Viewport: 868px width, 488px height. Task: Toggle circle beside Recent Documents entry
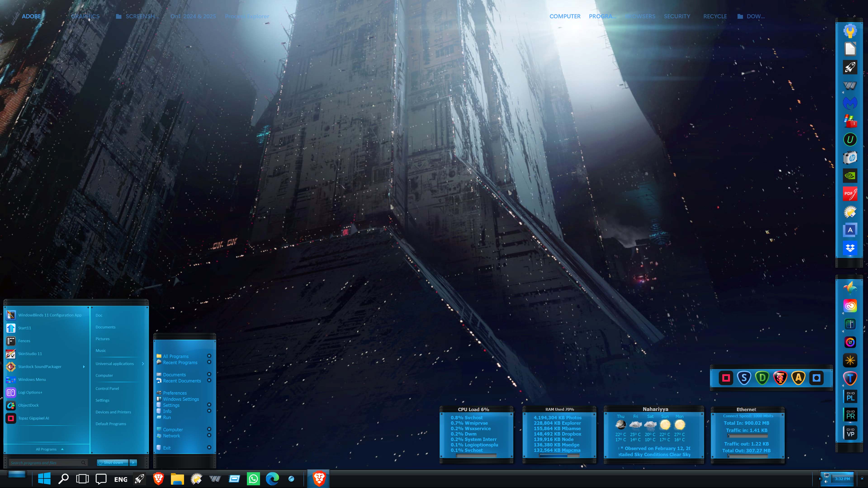pos(209,381)
